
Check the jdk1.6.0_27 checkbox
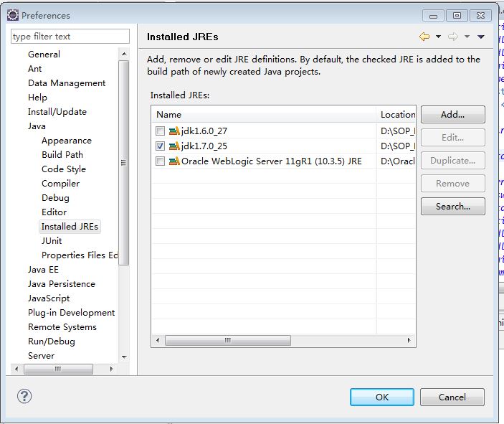(x=160, y=131)
